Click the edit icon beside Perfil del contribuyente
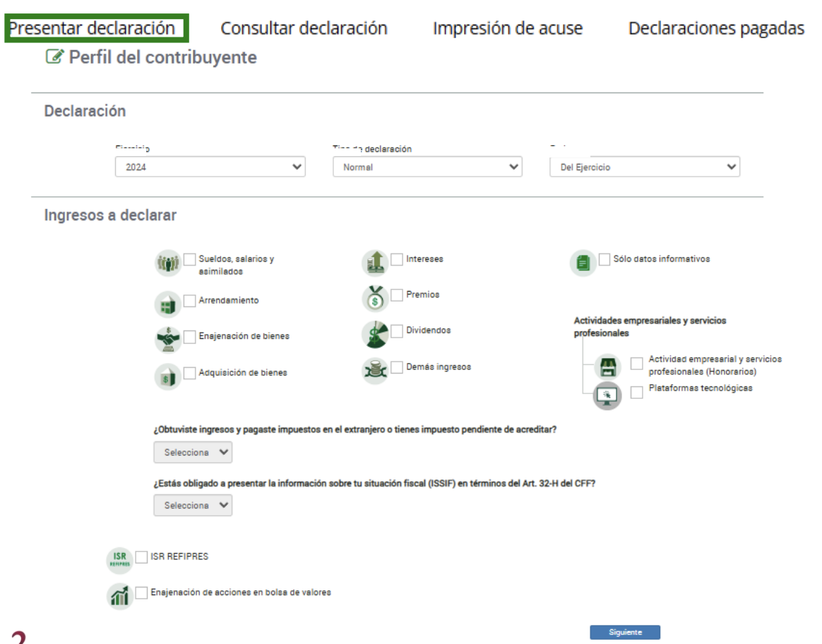This screenshot has height=644, width=822. coord(54,57)
